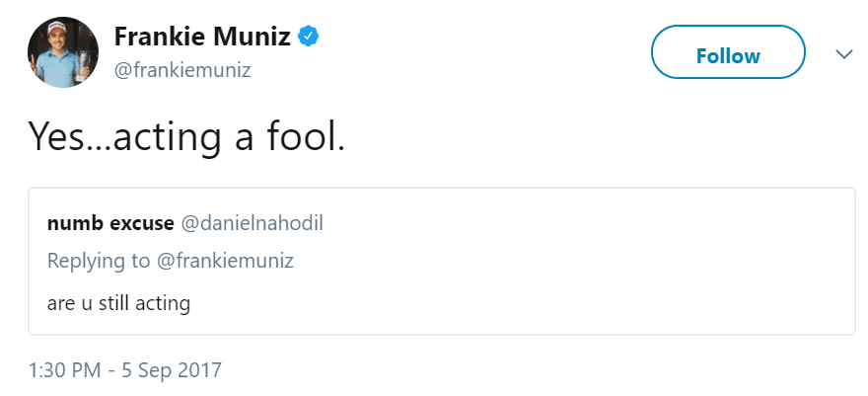
Task: Select the tweet text "Yes...acting a fool."
Action: pos(187,135)
